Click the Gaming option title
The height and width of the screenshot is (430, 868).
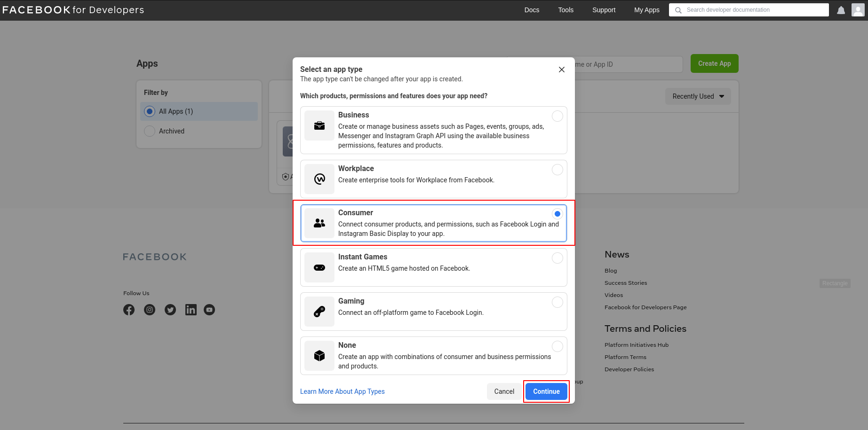(x=351, y=301)
